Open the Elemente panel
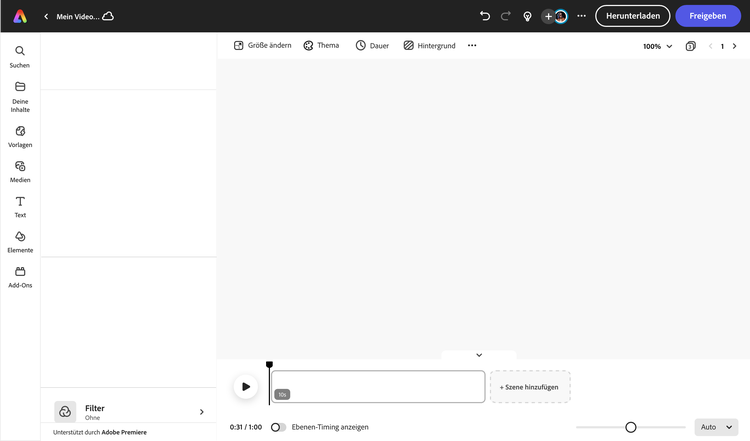The height and width of the screenshot is (441, 750). (20, 242)
